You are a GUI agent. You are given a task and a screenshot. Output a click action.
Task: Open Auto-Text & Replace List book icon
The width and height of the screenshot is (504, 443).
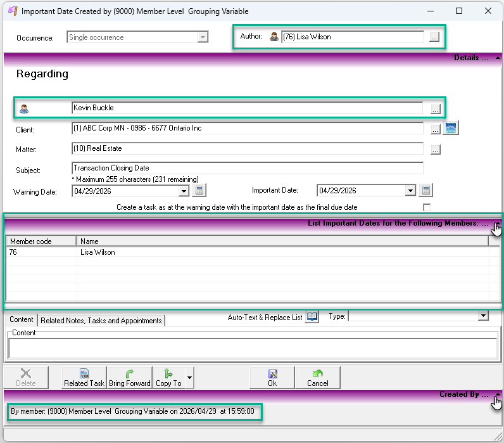pos(312,317)
